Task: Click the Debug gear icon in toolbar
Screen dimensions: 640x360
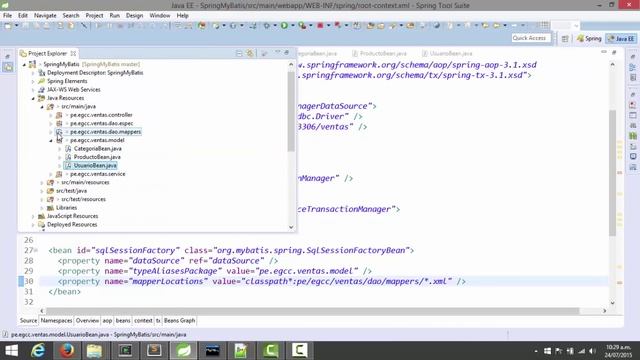Action: [x=267, y=26]
